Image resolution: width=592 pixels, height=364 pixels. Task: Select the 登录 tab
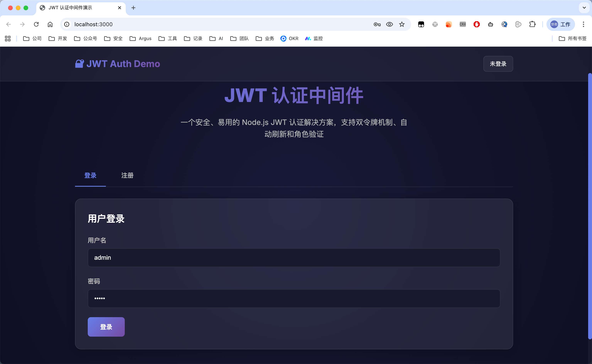pyautogui.click(x=90, y=175)
